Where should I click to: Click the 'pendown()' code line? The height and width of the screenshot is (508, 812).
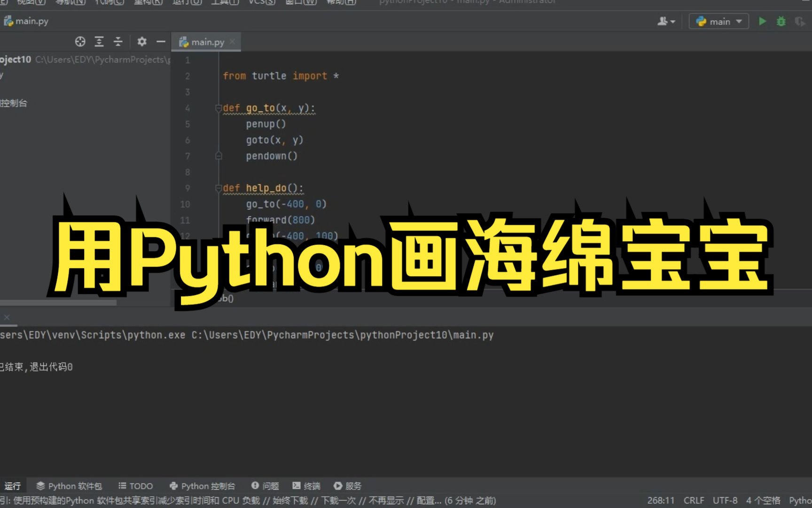[x=272, y=156]
